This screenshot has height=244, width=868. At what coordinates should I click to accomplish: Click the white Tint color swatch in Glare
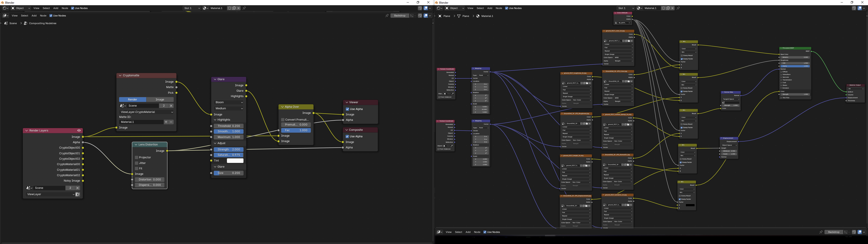(235, 161)
